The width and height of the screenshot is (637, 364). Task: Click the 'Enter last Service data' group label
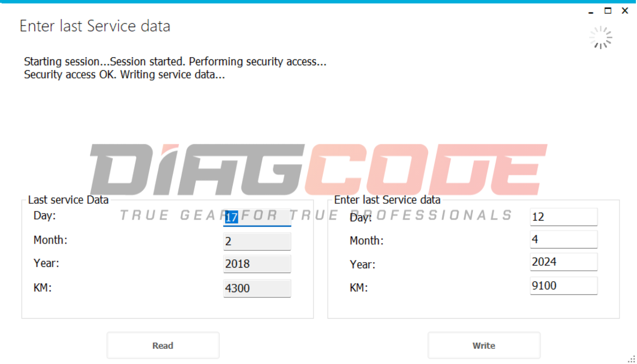click(387, 199)
